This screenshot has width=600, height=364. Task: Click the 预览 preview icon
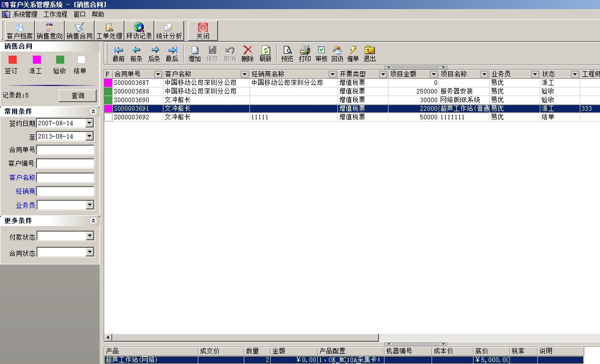287,53
